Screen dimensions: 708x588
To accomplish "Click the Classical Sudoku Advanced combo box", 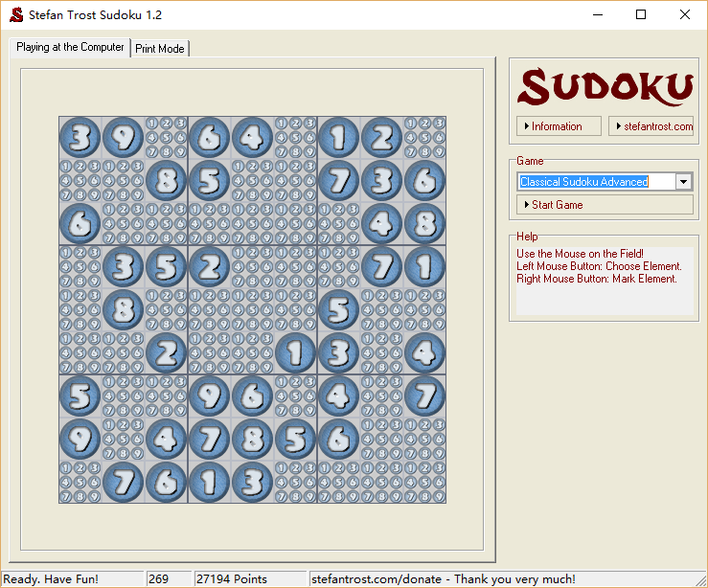I will click(595, 182).
